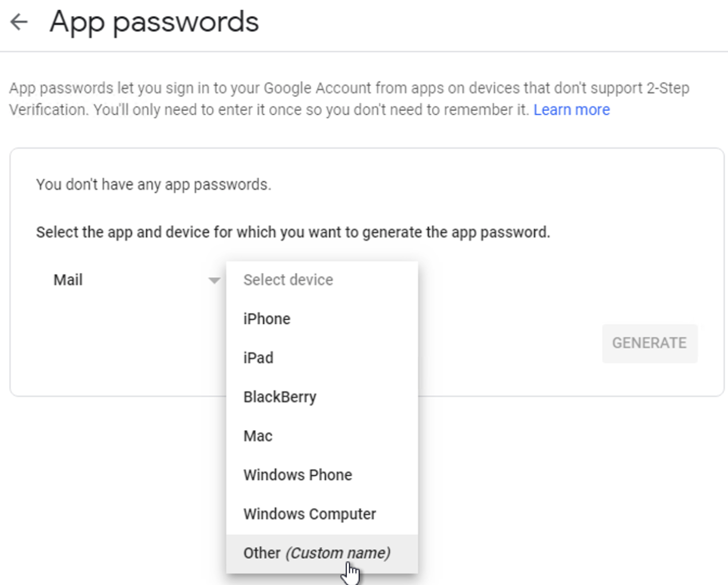Click the blank page area below the card
This screenshot has width=728, height=585.
[x=564, y=483]
